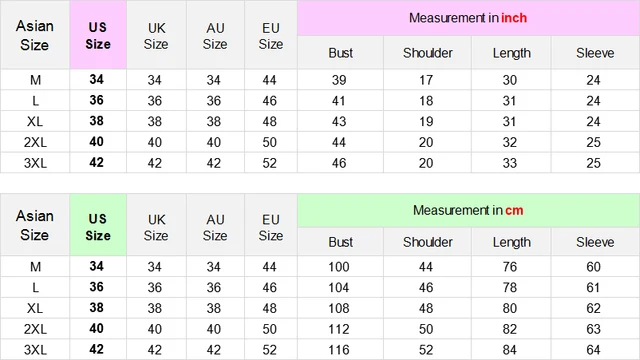The width and height of the screenshot is (640, 360).
Task: Click bold US size 38 in cm table
Action: 97,308
